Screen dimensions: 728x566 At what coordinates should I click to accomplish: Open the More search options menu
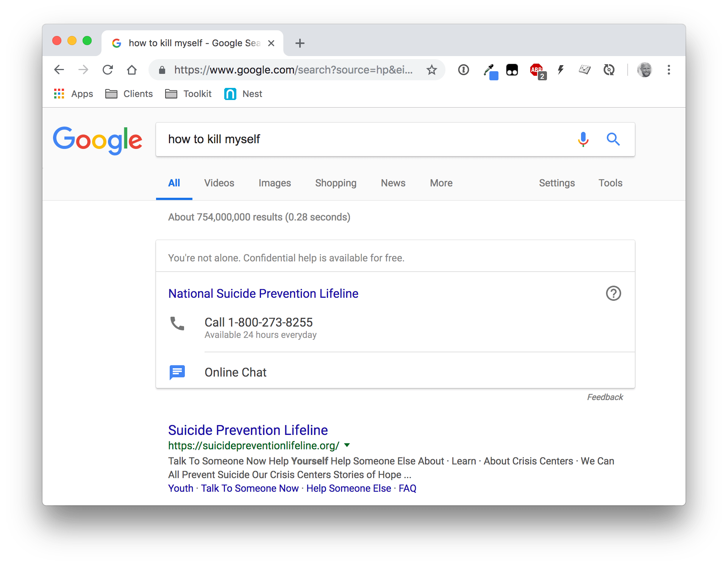[441, 183]
